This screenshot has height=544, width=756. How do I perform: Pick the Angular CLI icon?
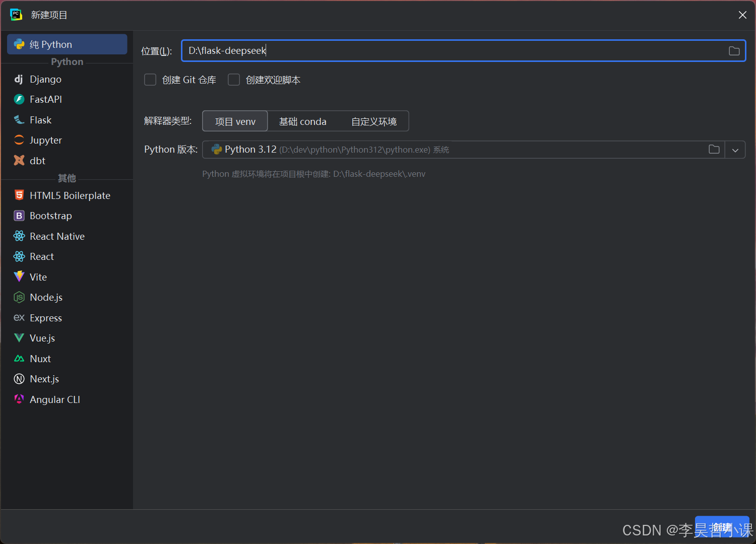coord(19,399)
